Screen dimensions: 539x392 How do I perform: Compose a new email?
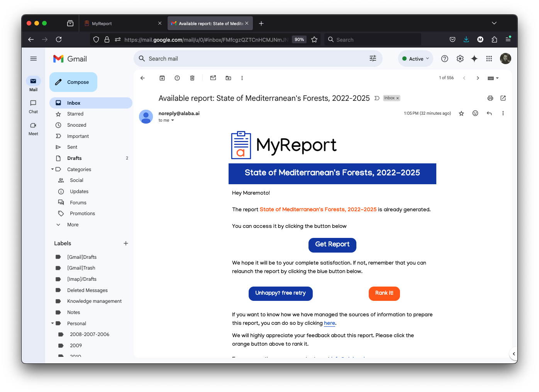click(73, 82)
